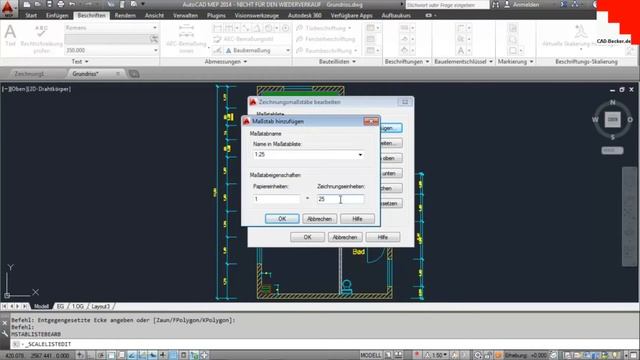
Task: Expand the Bauteillisten panel title arrow
Action: 354,62
